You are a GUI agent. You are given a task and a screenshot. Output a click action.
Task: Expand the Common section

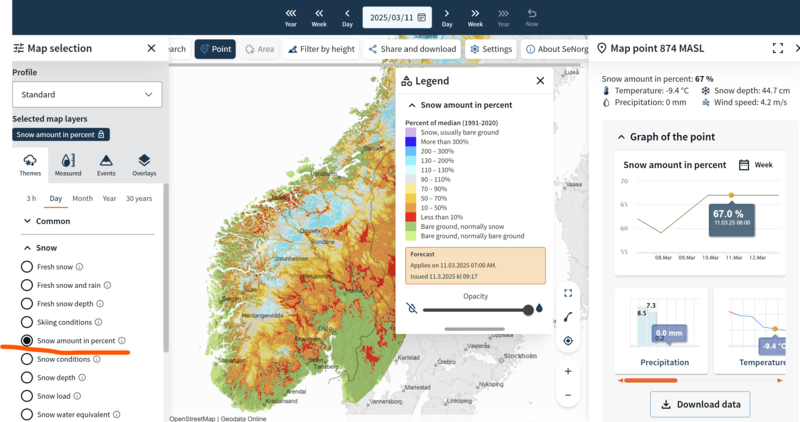[47, 221]
